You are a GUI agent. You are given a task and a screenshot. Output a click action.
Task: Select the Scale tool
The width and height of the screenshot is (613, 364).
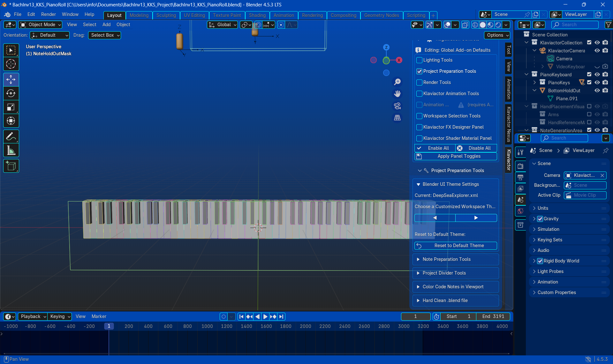tap(11, 107)
